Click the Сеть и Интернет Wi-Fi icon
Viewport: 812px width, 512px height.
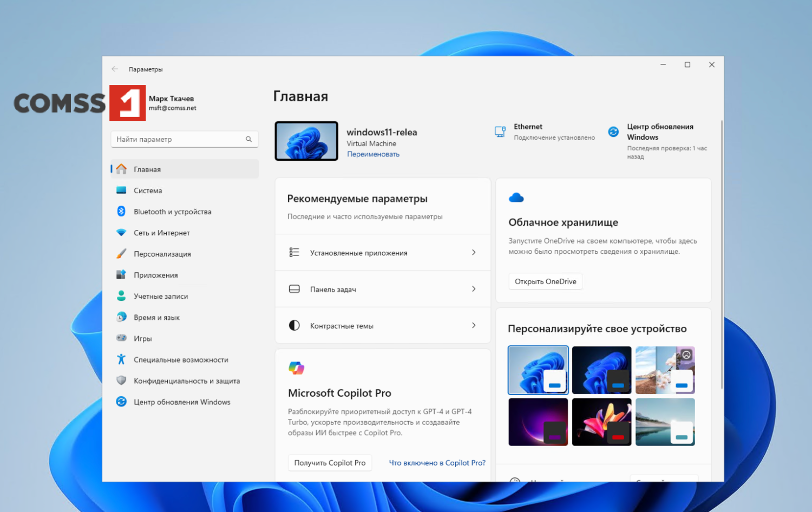(x=121, y=232)
